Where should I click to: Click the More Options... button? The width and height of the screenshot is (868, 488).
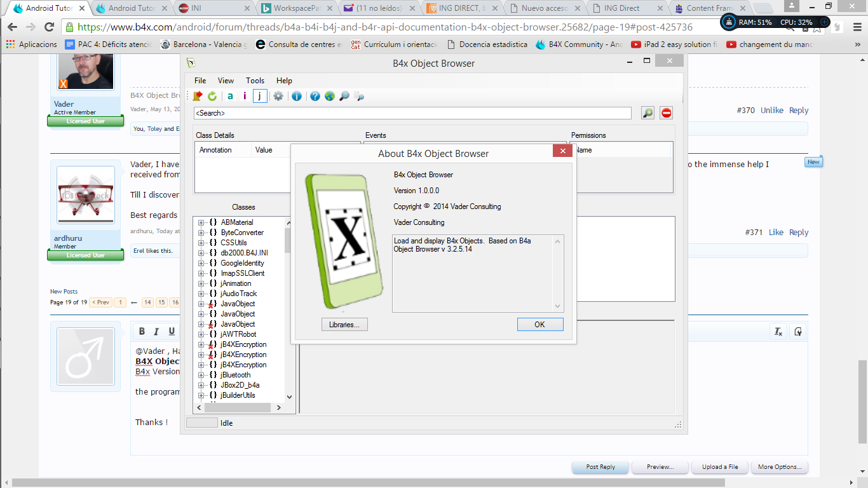(780, 467)
